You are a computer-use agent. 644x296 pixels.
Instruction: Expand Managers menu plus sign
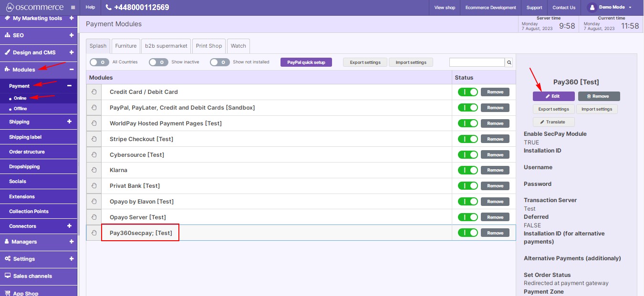click(x=71, y=242)
